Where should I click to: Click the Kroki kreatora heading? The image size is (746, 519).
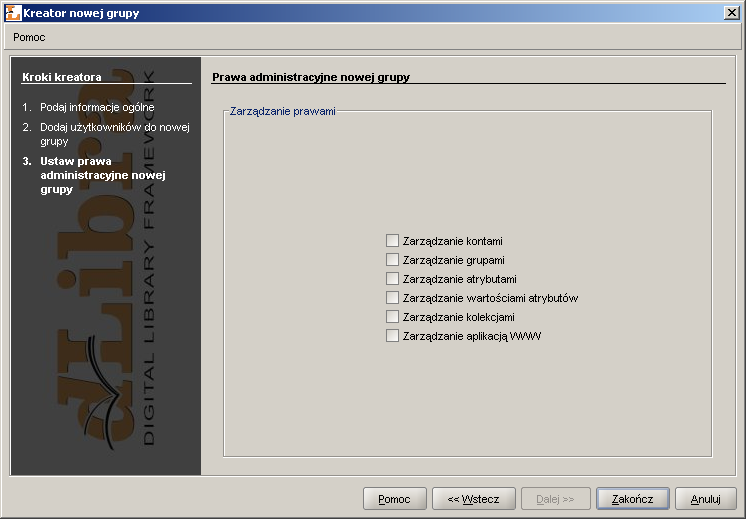point(61,77)
